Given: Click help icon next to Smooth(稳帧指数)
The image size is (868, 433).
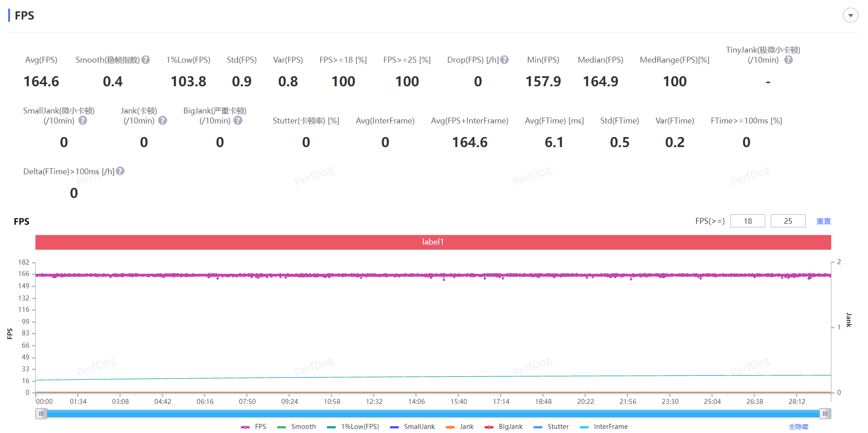Looking at the screenshot, I should (x=145, y=60).
